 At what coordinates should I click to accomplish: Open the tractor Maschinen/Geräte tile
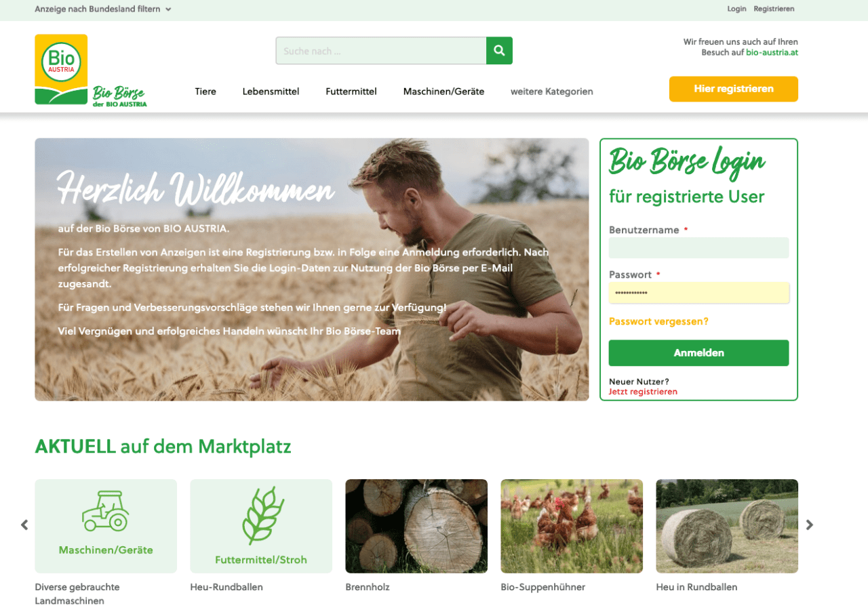[106, 526]
